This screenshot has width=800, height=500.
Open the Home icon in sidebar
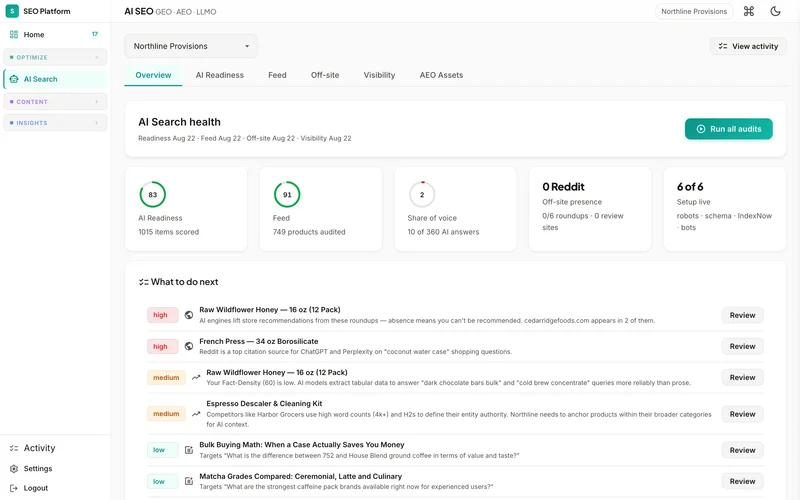[x=14, y=35]
